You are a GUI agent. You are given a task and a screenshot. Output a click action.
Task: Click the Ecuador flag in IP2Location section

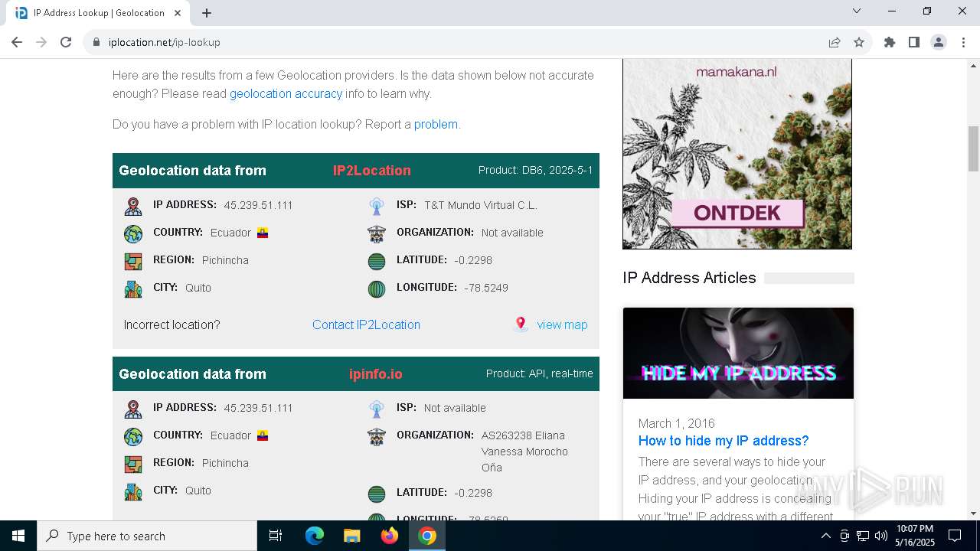[263, 233]
